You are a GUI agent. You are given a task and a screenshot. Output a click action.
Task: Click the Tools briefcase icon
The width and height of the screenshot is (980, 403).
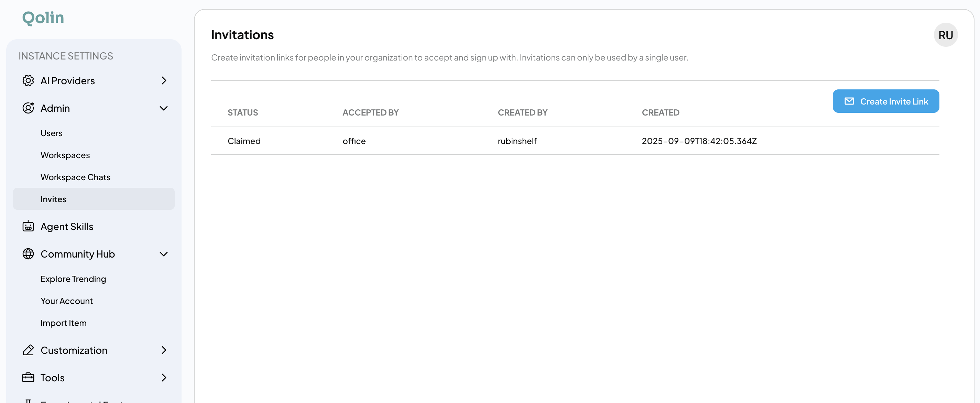[x=28, y=377]
